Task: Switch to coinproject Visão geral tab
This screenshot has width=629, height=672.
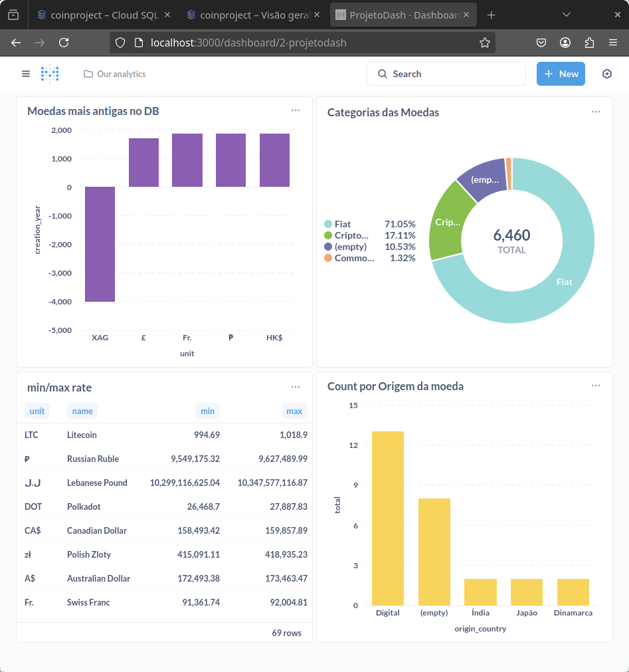Action: point(254,15)
